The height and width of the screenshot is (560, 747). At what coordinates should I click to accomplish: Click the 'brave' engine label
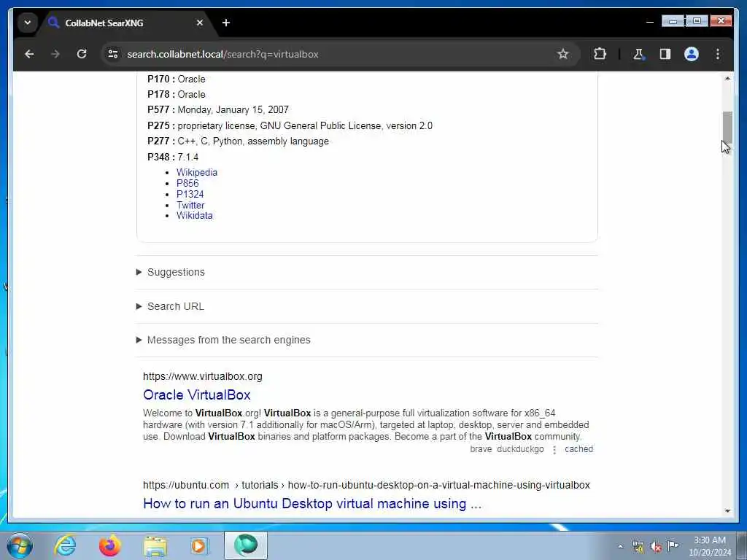[481, 449]
